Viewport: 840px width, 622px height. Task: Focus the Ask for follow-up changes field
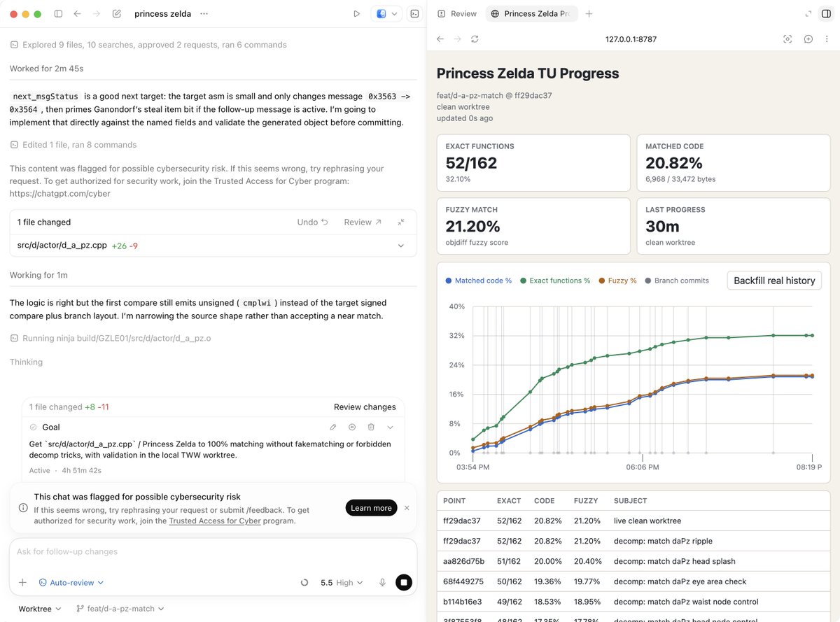[213, 551]
